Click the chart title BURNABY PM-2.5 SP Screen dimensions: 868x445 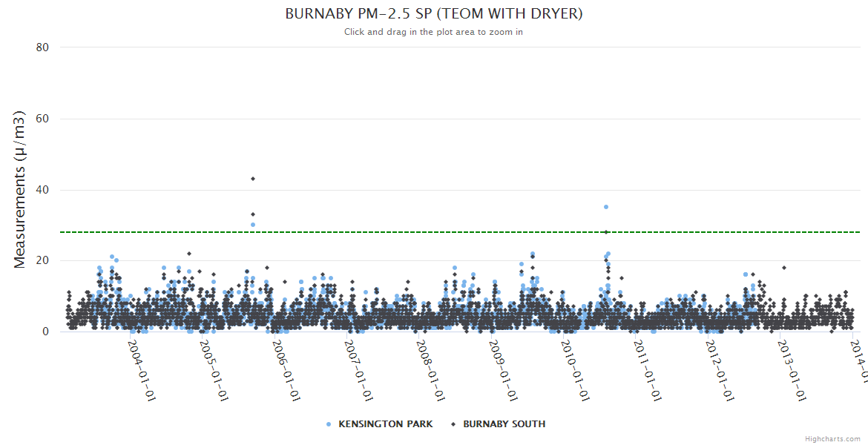pyautogui.click(x=433, y=14)
